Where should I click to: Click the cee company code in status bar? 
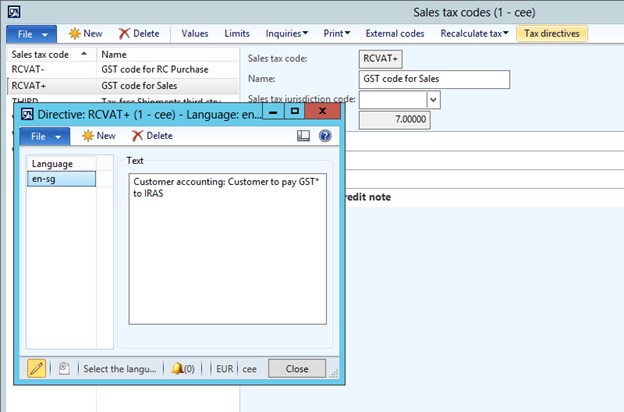(250, 369)
